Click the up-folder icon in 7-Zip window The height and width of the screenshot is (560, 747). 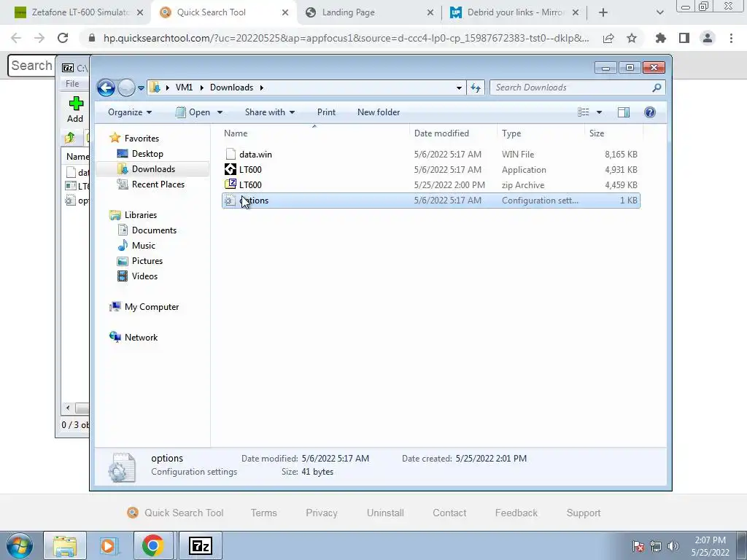(69, 138)
